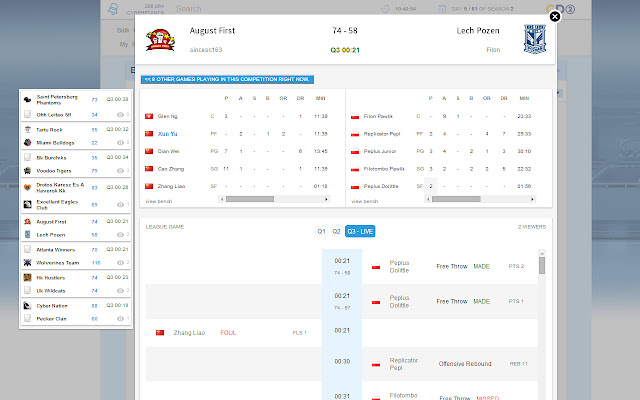
Task: Click the Poland flag next to Peplus Junior
Action: pyautogui.click(x=355, y=151)
